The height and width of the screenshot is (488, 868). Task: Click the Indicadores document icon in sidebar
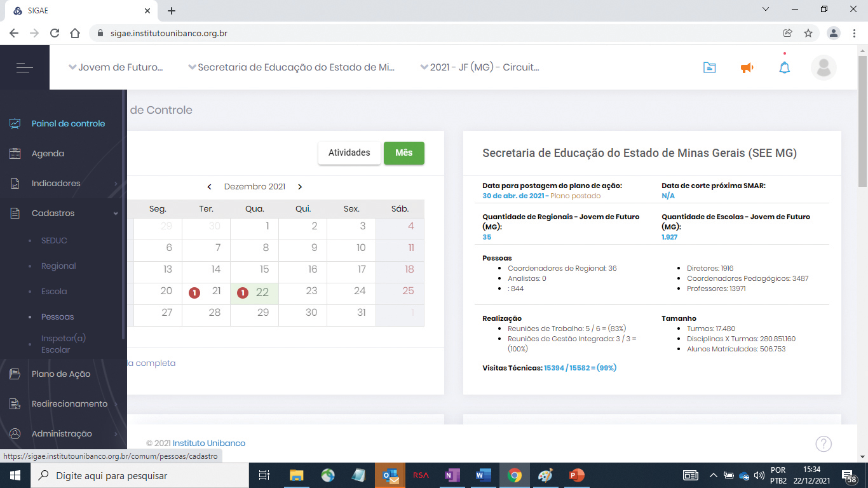(15, 183)
